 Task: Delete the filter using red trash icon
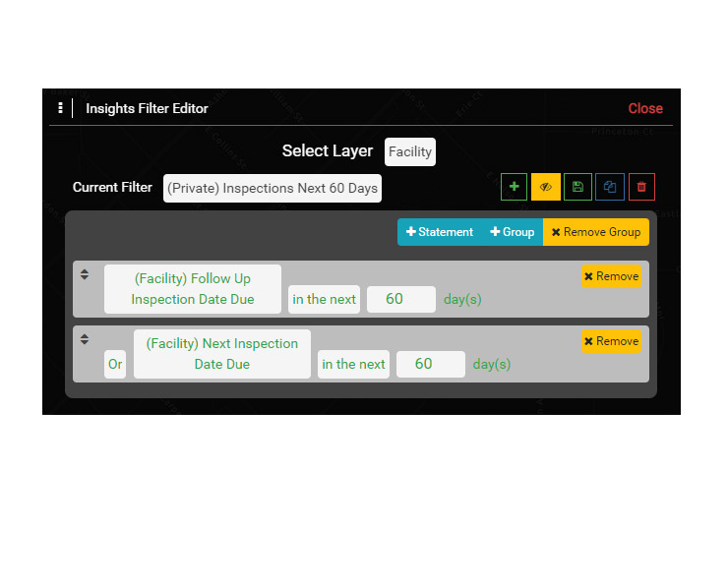click(641, 187)
